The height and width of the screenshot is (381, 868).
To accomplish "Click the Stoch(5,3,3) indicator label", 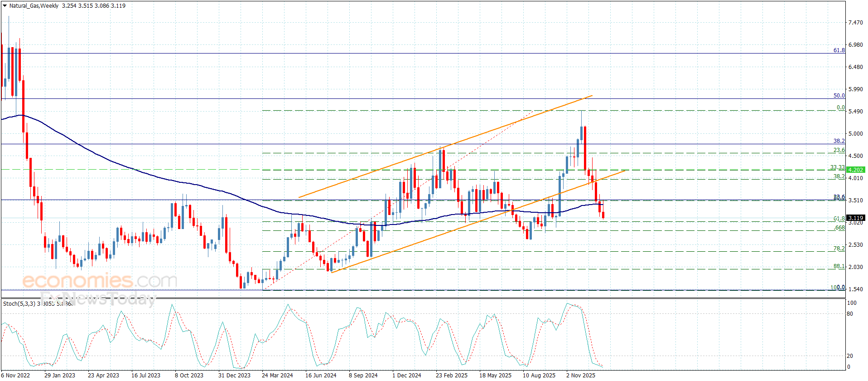I will click(x=19, y=303).
